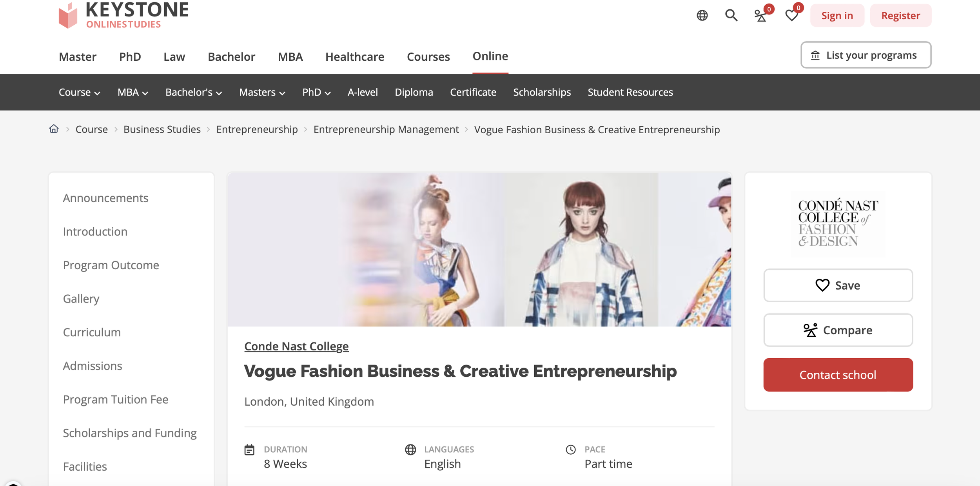
Task: Add program to Compare list
Action: (x=838, y=330)
